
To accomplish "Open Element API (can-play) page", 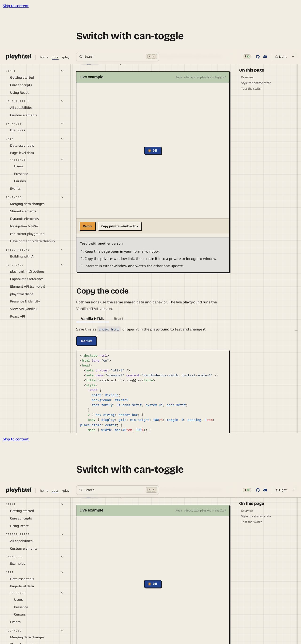I will [x=28, y=286].
